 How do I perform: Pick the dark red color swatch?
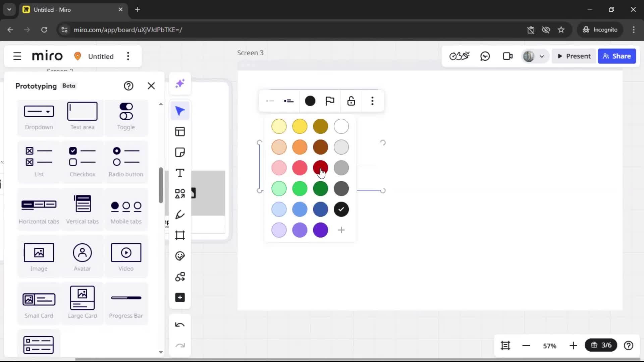(321, 168)
